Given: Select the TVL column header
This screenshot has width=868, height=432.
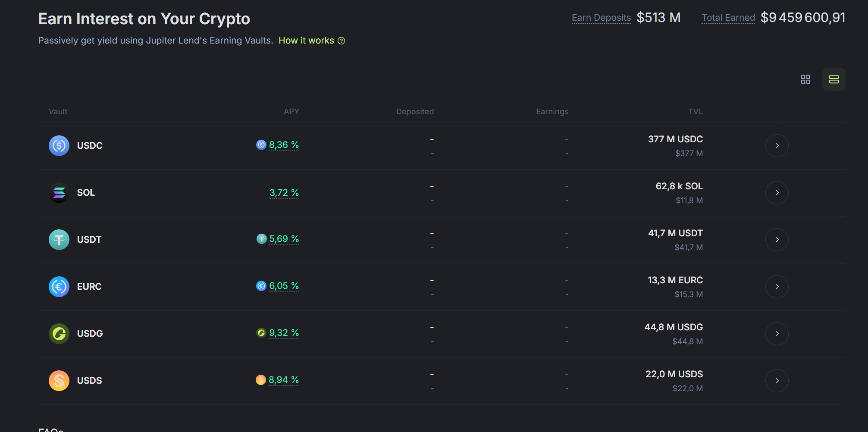Looking at the screenshot, I should click(695, 112).
